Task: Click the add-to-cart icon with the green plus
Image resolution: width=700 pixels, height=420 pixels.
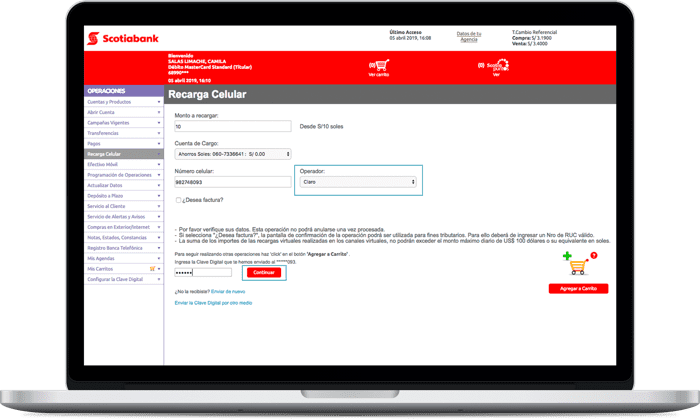Action: (575, 263)
